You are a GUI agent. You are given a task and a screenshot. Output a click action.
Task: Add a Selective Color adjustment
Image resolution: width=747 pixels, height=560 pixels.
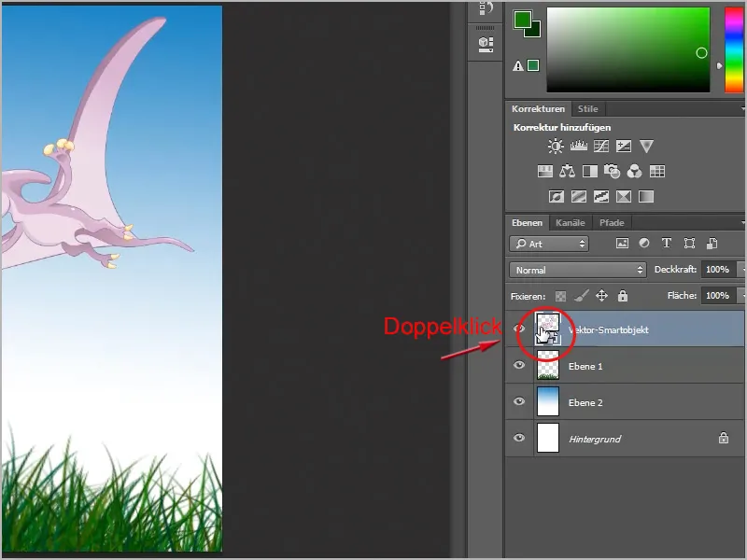coord(624,196)
